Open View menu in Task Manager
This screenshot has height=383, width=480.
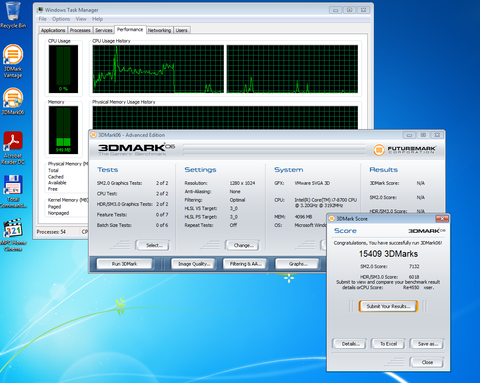[81, 19]
